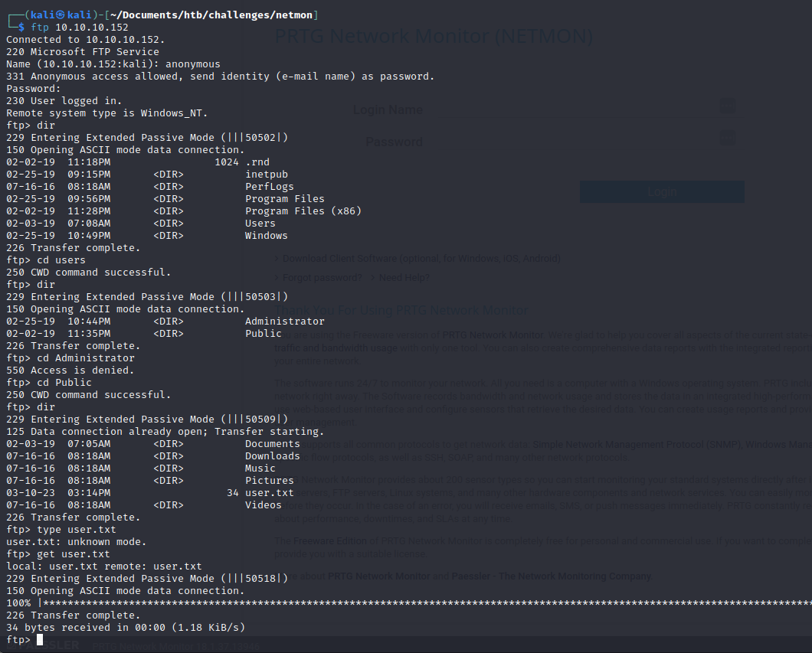Click the 'ftp> get user.txt' command
This screenshot has width=812, height=653.
click(x=58, y=554)
